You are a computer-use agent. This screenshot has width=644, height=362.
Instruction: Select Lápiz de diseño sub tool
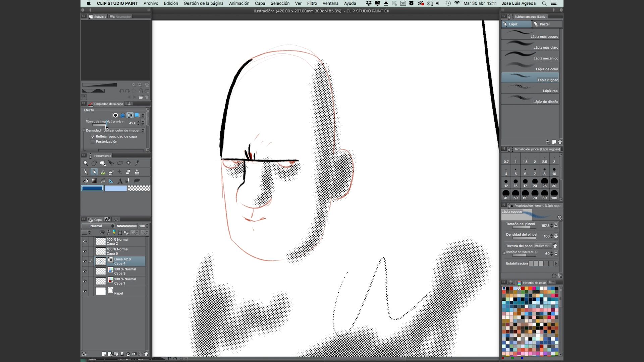530,100
